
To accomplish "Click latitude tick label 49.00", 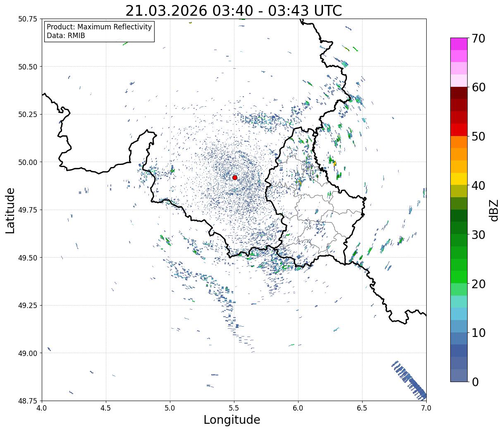I will pos(28,353).
